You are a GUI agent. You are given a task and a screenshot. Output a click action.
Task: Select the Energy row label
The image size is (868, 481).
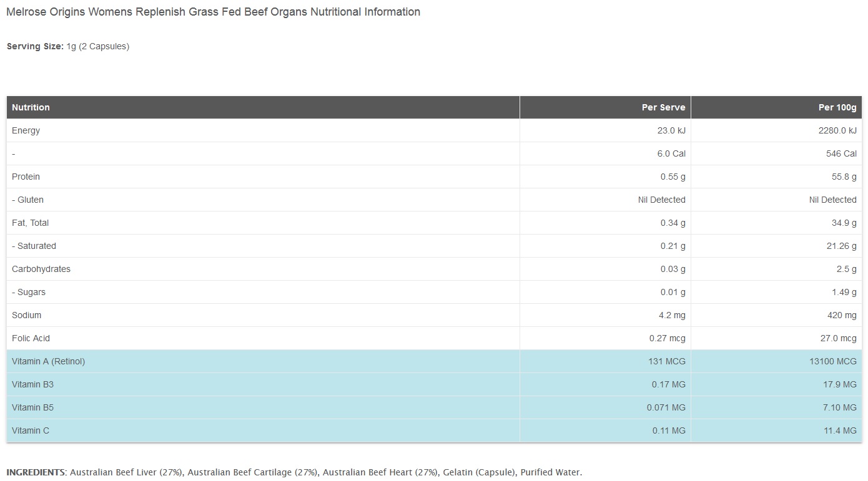point(26,130)
